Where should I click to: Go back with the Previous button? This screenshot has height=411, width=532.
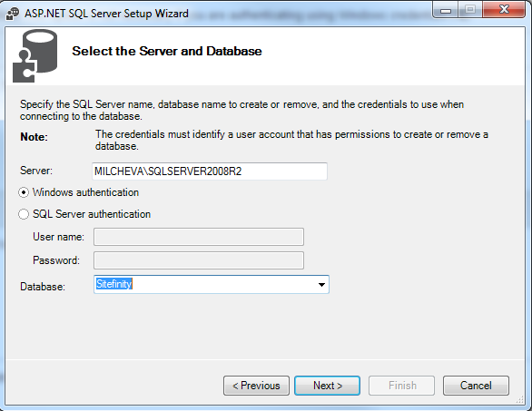pos(256,386)
